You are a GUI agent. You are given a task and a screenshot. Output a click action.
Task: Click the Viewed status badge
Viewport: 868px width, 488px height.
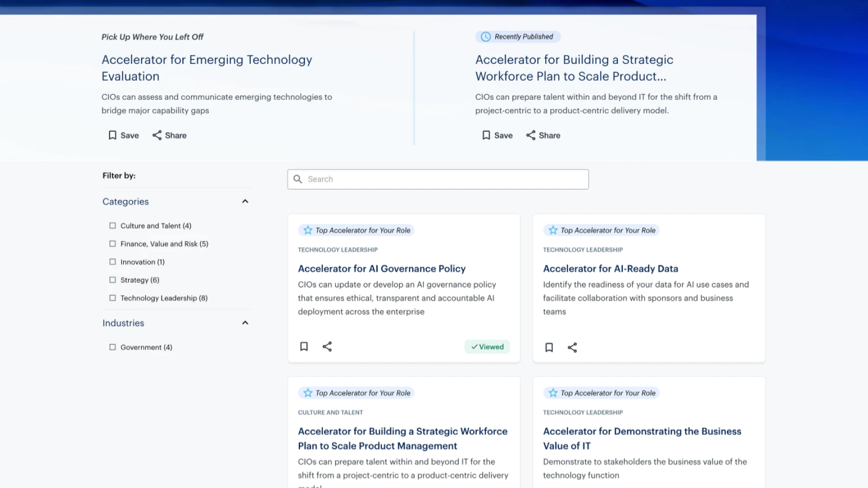[487, 346]
